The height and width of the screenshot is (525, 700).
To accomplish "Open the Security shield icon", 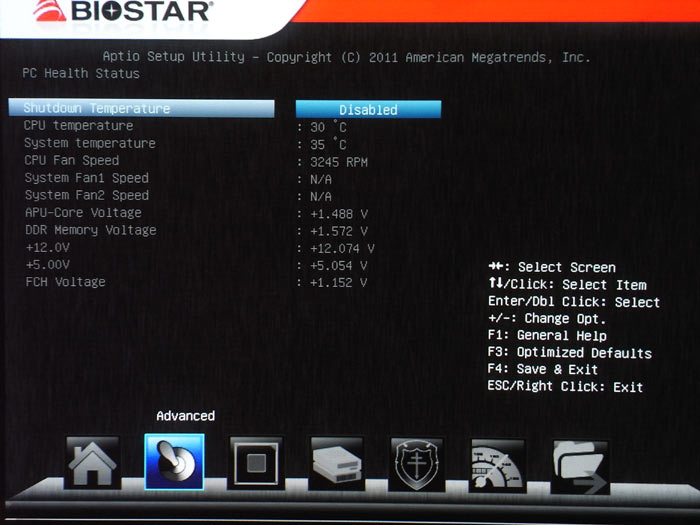I will [x=417, y=464].
